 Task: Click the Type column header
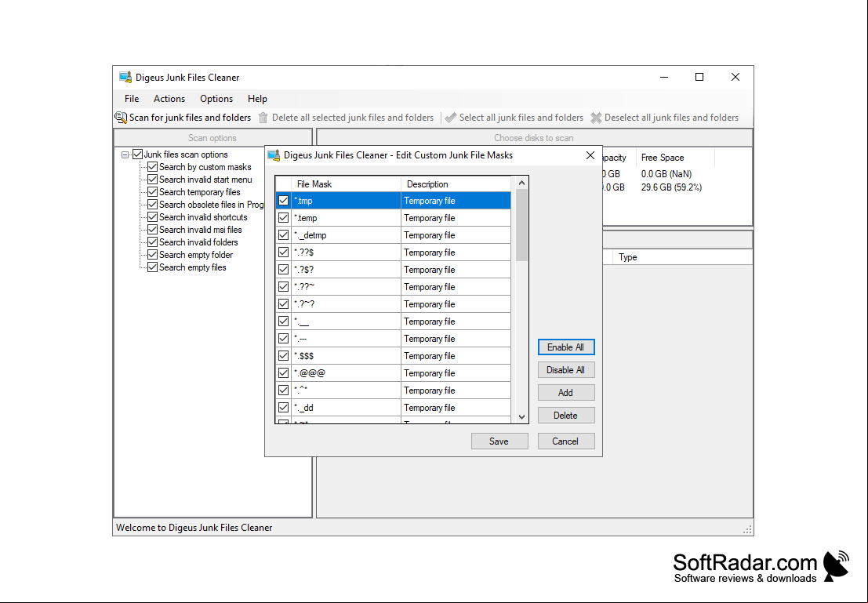682,257
